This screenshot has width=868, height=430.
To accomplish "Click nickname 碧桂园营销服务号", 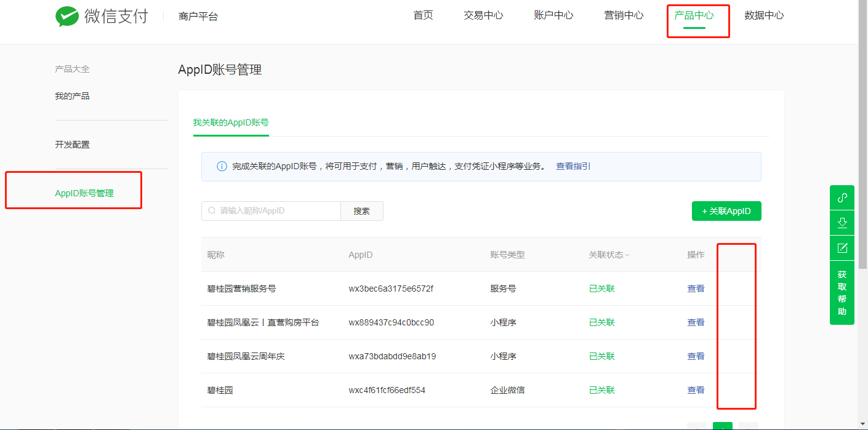I will [241, 289].
